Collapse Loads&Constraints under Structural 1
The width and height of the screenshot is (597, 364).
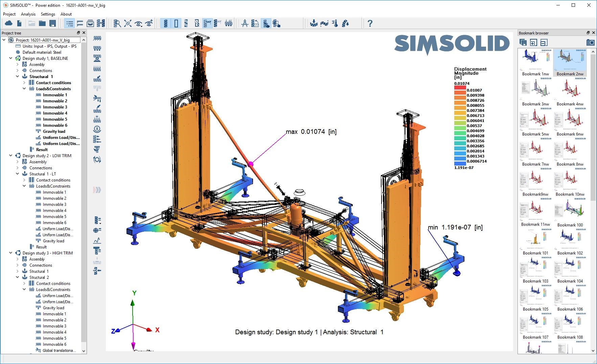(x=24, y=89)
